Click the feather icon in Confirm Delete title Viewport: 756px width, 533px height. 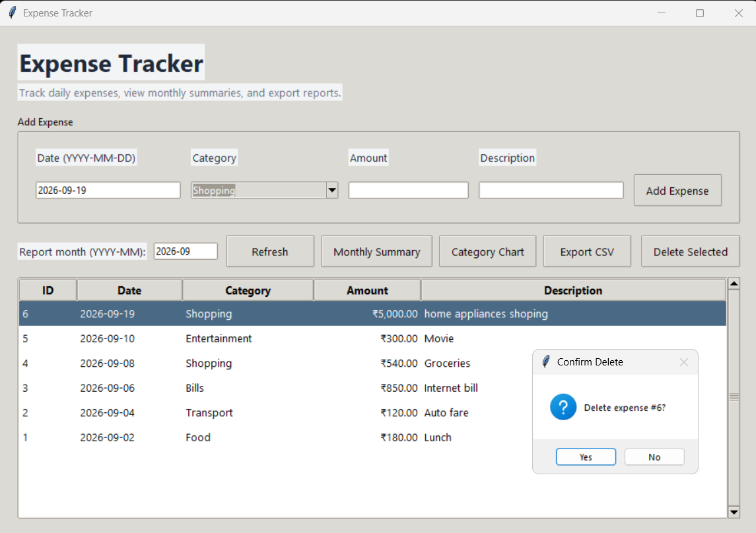click(546, 361)
